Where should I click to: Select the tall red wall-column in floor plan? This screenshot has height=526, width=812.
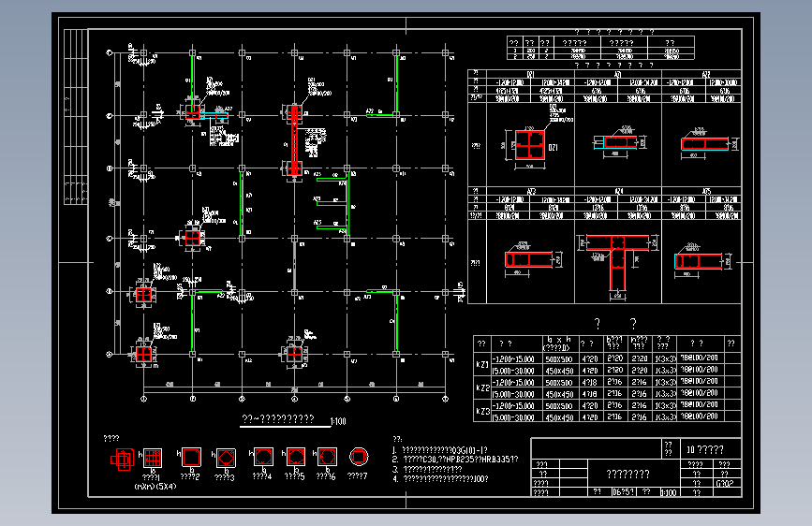coord(295,140)
